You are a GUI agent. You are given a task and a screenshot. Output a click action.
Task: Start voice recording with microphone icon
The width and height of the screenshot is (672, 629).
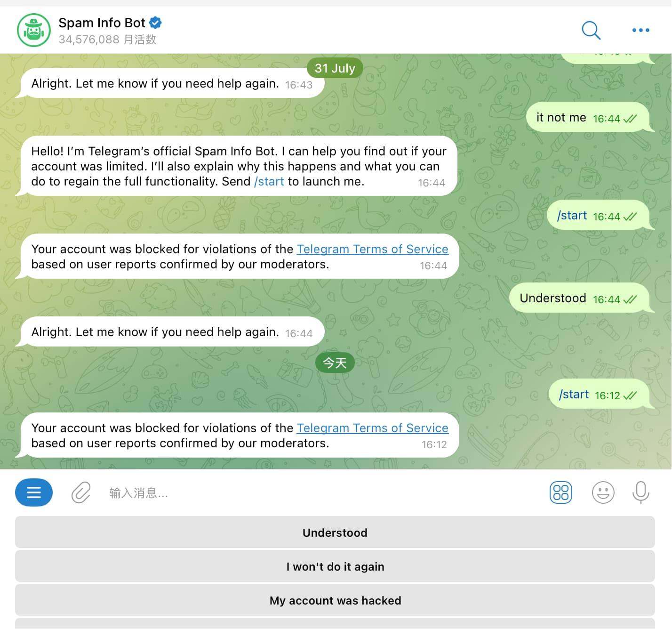[640, 492]
